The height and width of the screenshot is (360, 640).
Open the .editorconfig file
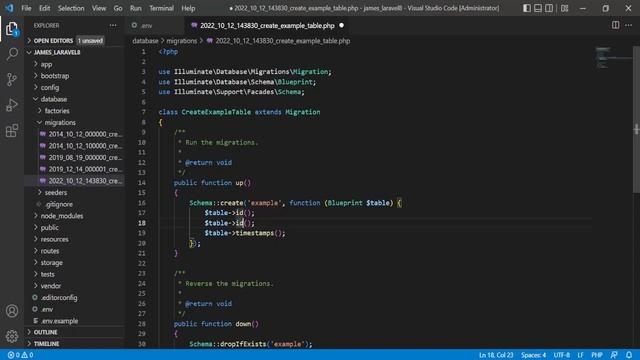point(75,298)
